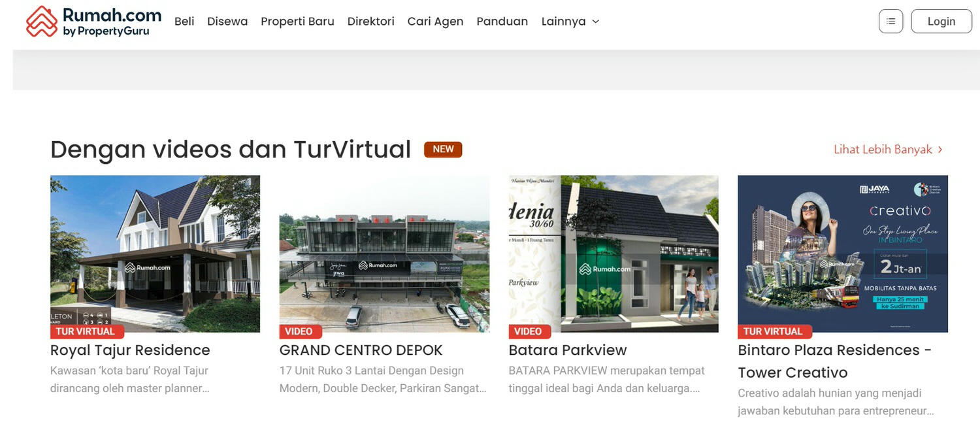Screen dimensions: 980x445
Task: Go to Properti Baru
Action: coord(297,22)
